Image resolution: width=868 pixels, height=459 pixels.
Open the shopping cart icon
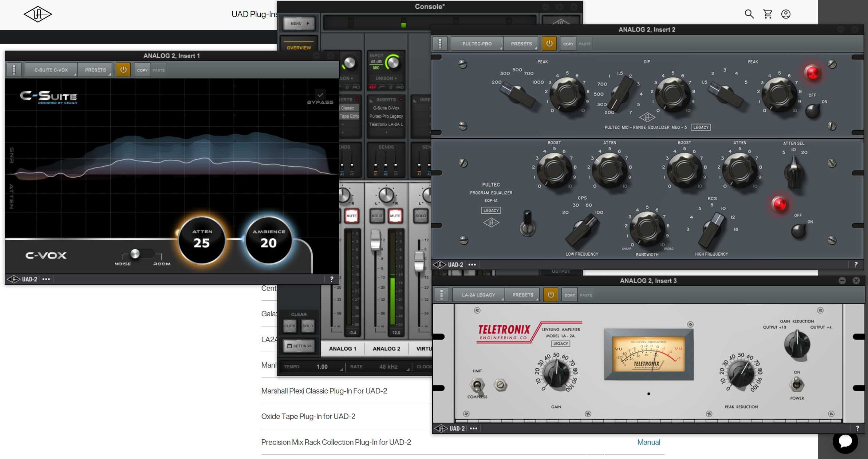tap(768, 14)
